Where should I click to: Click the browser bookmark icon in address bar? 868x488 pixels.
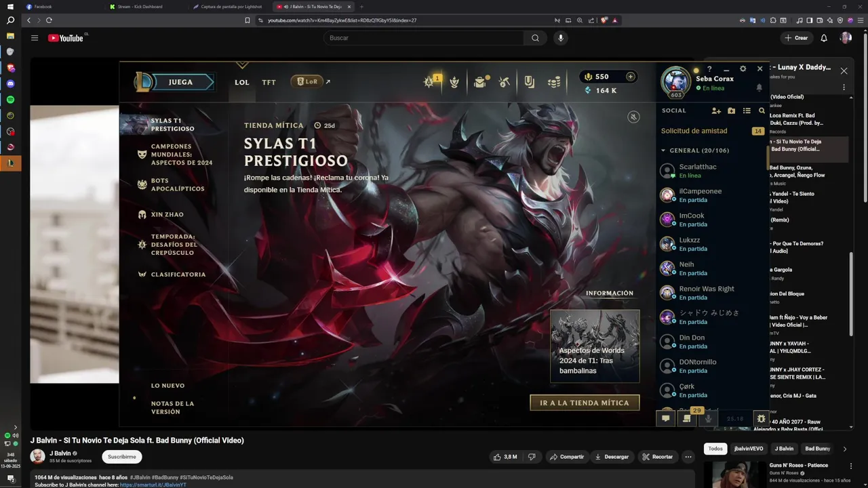pyautogui.click(x=248, y=20)
